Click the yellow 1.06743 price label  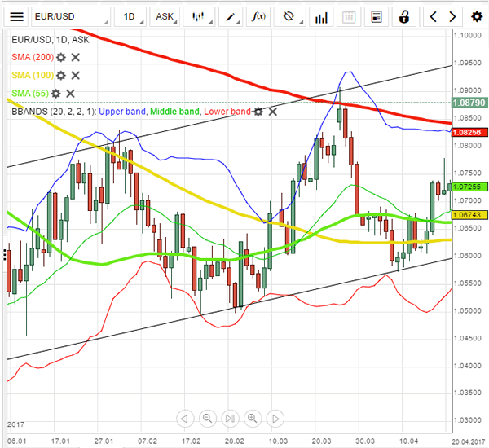click(x=469, y=215)
